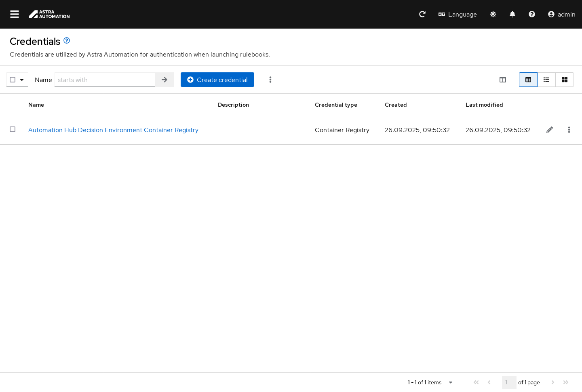Click the refresh icon in header
The height and width of the screenshot is (392, 582).
pos(422,14)
